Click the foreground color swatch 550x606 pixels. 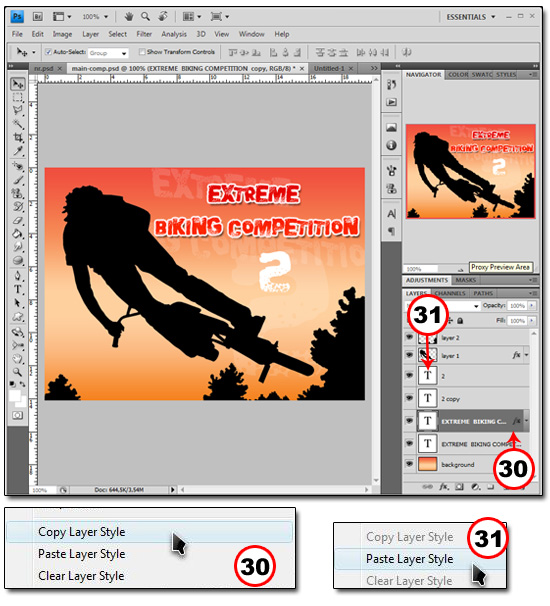[x=15, y=396]
